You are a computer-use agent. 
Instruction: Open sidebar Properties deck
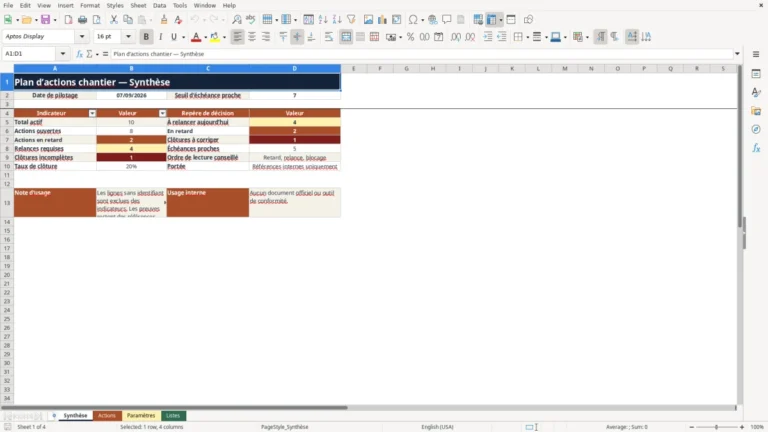(x=756, y=73)
